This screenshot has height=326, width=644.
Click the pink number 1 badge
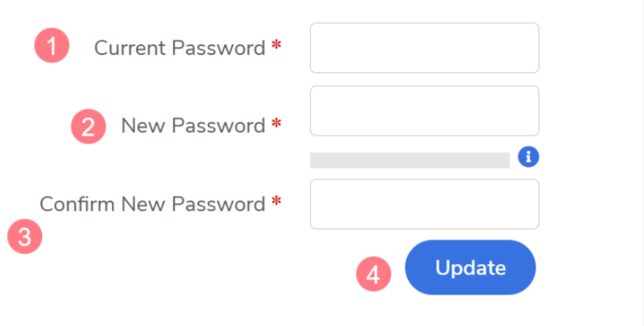click(x=52, y=47)
